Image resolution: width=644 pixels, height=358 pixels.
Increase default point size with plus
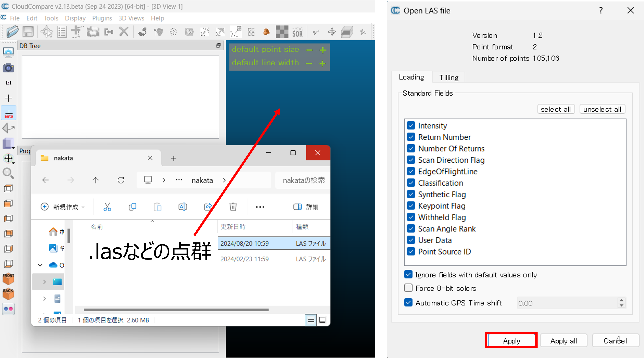(323, 50)
